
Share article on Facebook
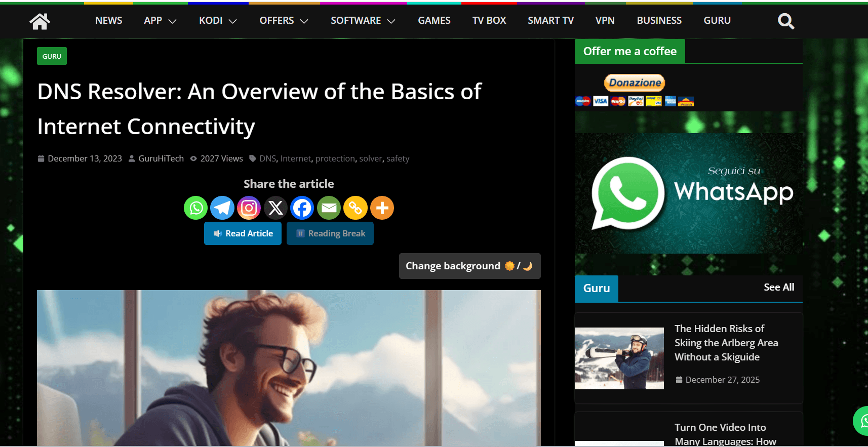coord(302,208)
